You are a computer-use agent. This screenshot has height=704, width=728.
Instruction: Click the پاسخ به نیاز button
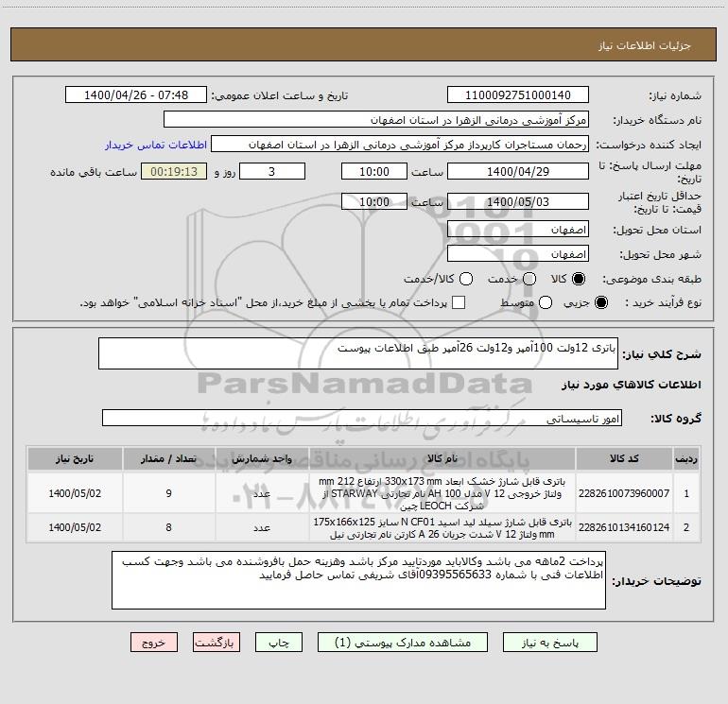(x=549, y=643)
